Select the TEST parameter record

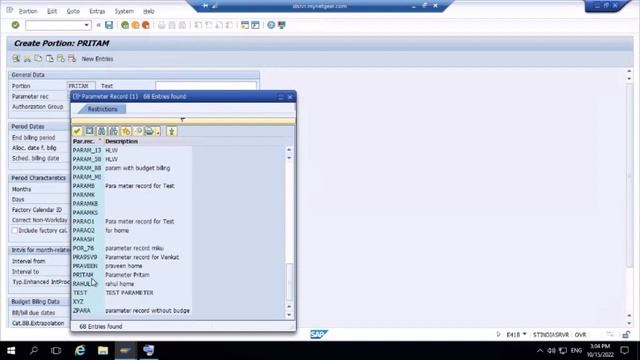132,293
